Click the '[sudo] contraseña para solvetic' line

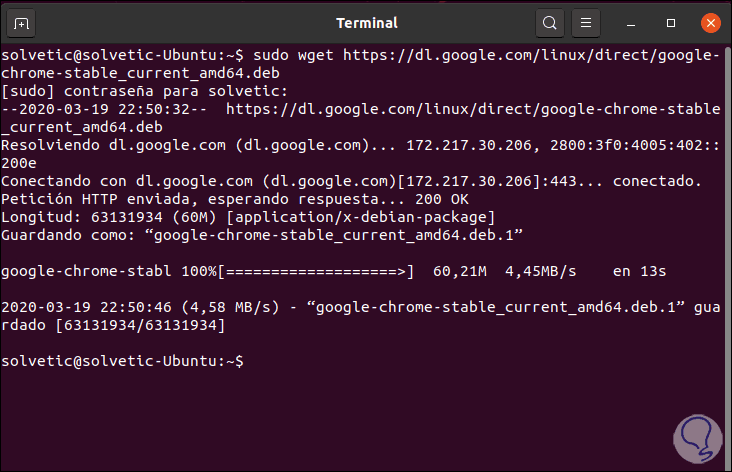[130, 92]
